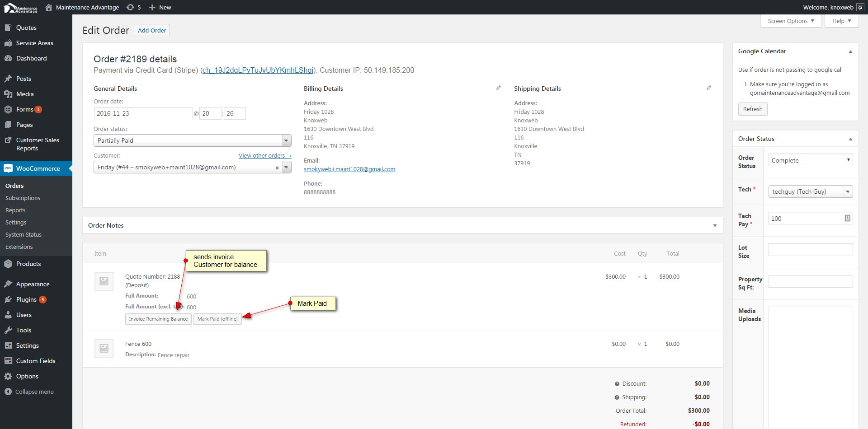Click the Order date input field
The width and height of the screenshot is (868, 429).
coord(143,113)
